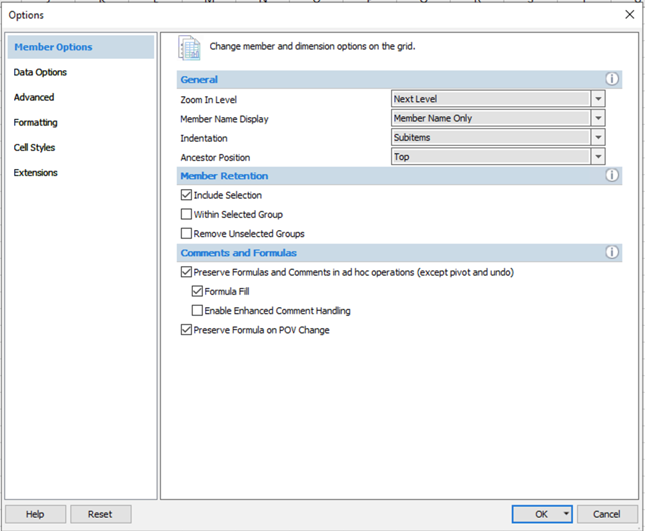Open the Cell Styles section
Viewport: 645px width, 531px height.
[35, 147]
